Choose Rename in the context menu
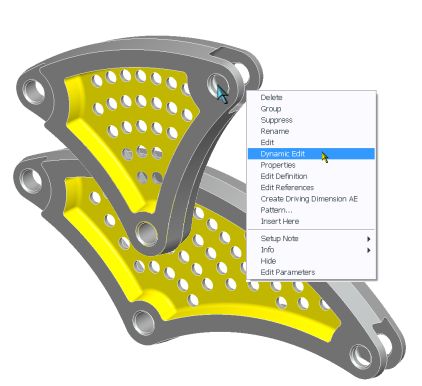This screenshot has width=422, height=386. pyautogui.click(x=275, y=131)
